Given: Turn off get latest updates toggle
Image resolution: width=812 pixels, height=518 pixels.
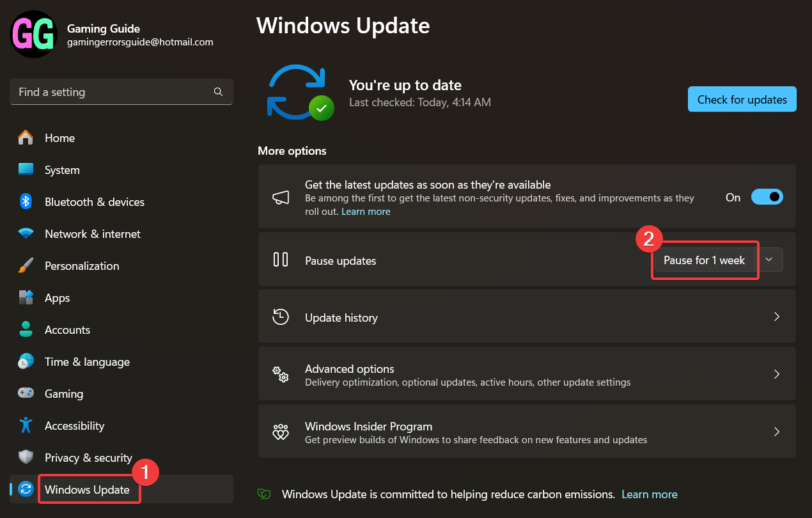Looking at the screenshot, I should (767, 197).
